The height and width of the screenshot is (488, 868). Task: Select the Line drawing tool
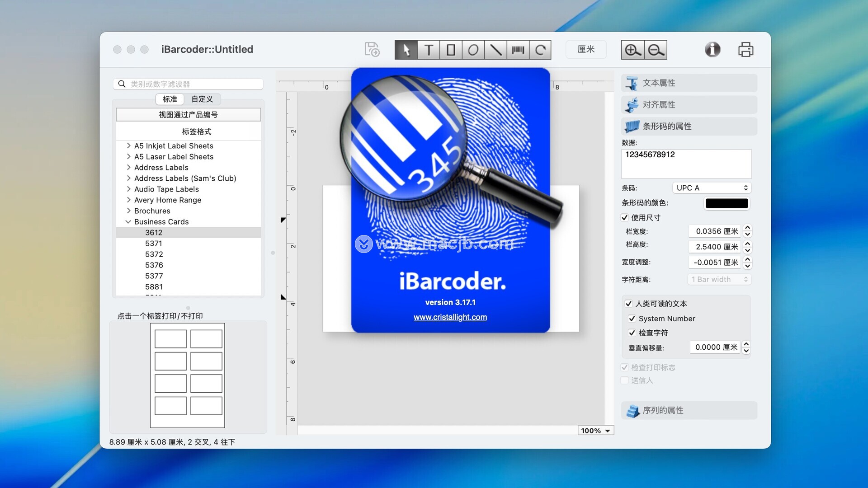495,50
